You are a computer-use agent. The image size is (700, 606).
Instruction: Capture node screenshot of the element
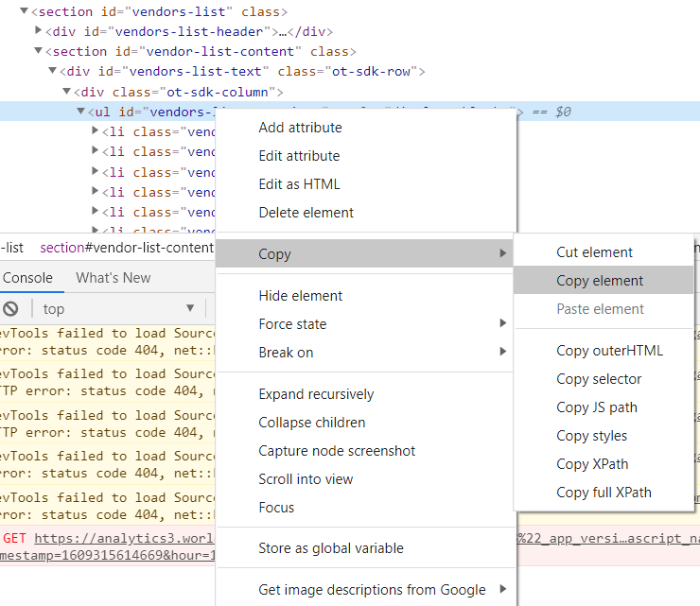pyautogui.click(x=337, y=451)
